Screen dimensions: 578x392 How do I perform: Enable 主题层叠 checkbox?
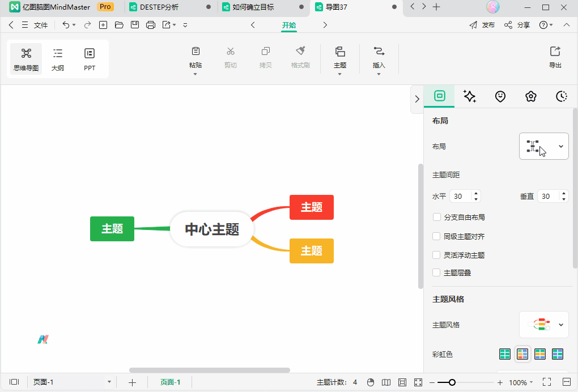click(436, 272)
